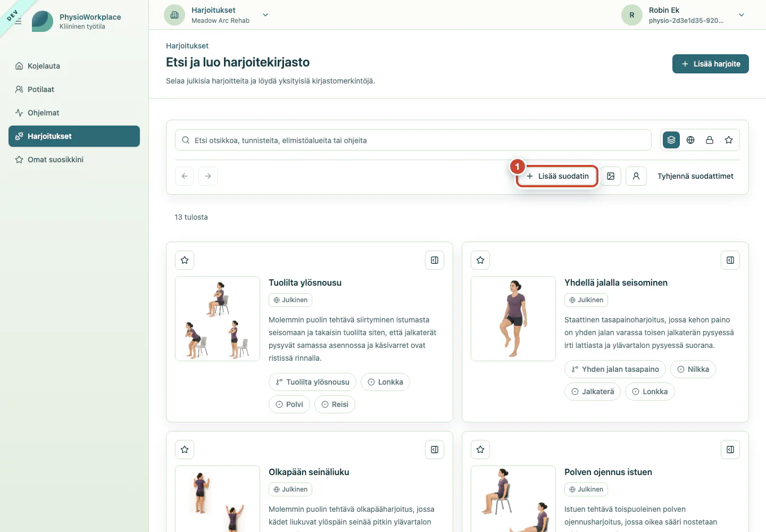Open side panel for Olkapään seinäliuku
This screenshot has width=766, height=532.
tap(435, 450)
